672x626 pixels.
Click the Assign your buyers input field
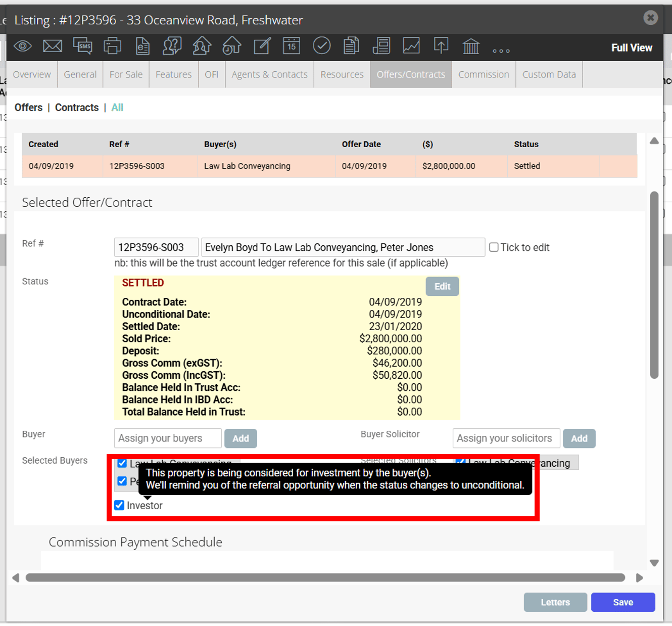tap(168, 438)
